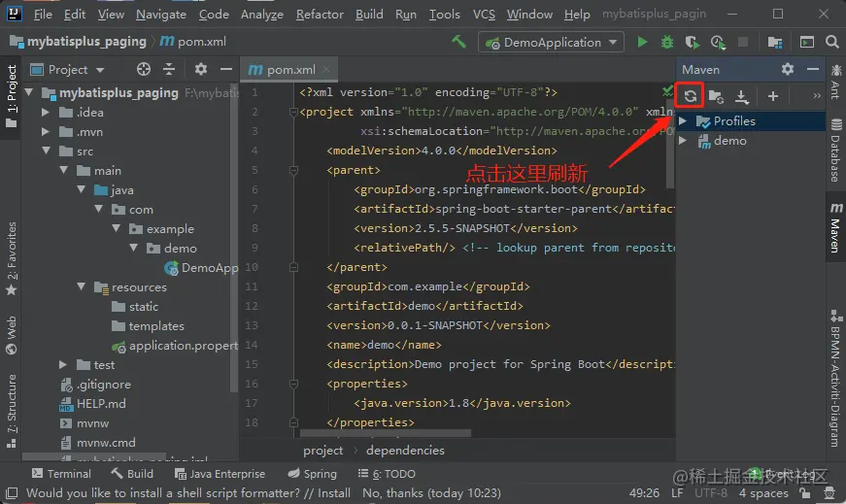Click the LF line separator status

[677, 492]
